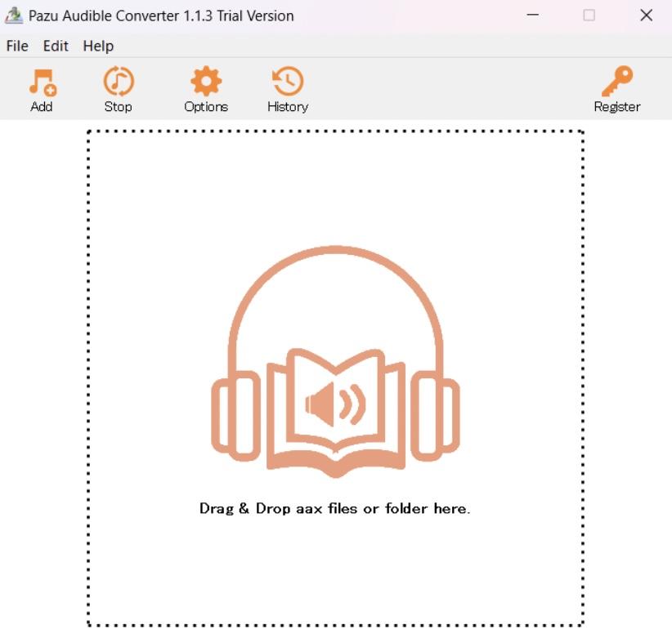The image size is (672, 634).
Task: Open Options via the gear icon
Action: [x=206, y=81]
